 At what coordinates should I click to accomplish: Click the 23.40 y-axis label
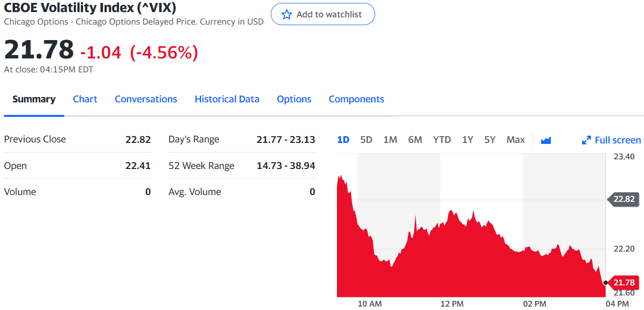tap(623, 156)
